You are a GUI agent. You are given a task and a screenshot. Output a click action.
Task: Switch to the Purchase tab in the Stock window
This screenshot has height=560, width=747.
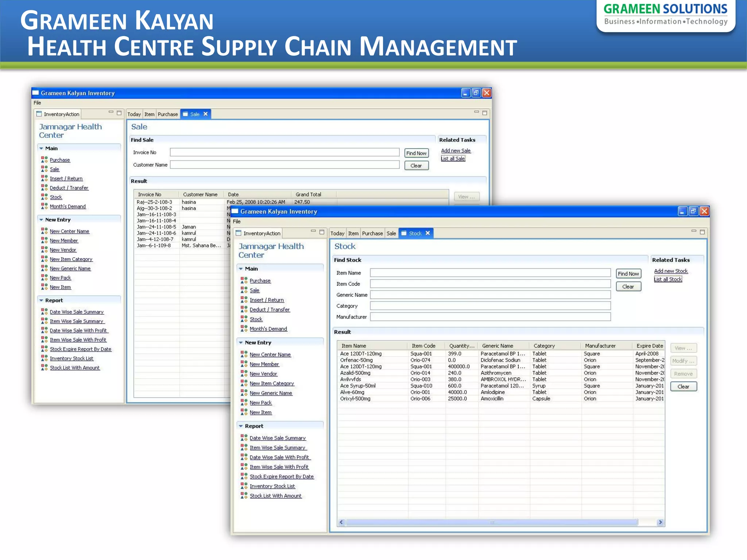(x=372, y=233)
